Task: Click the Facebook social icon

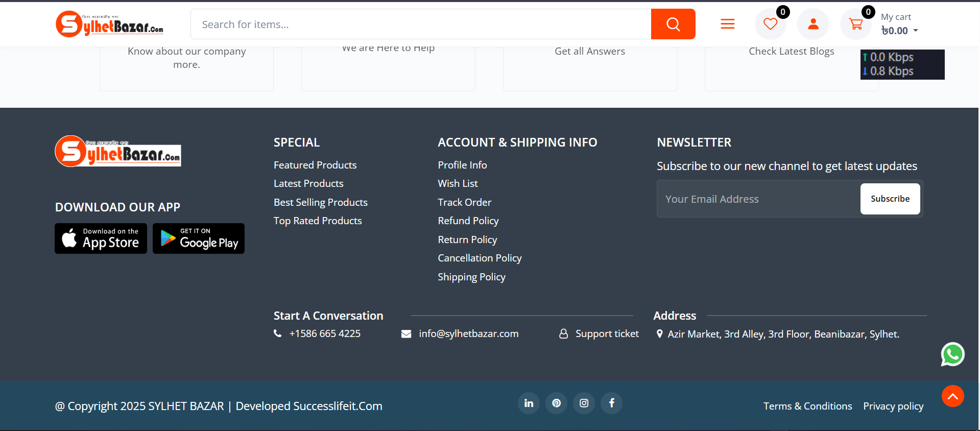Action: (x=611, y=403)
